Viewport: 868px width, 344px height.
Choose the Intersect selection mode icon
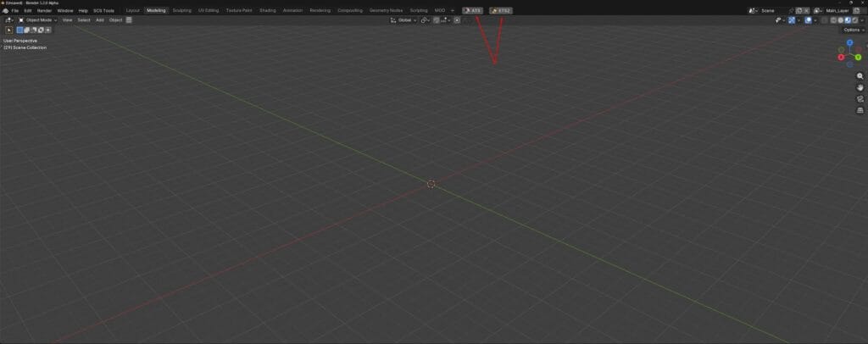(x=48, y=30)
